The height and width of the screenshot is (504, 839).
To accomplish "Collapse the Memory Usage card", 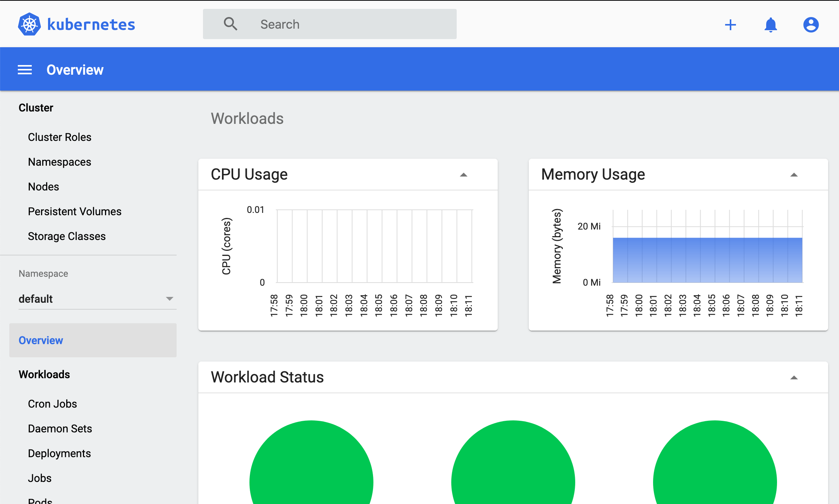I will (x=794, y=175).
